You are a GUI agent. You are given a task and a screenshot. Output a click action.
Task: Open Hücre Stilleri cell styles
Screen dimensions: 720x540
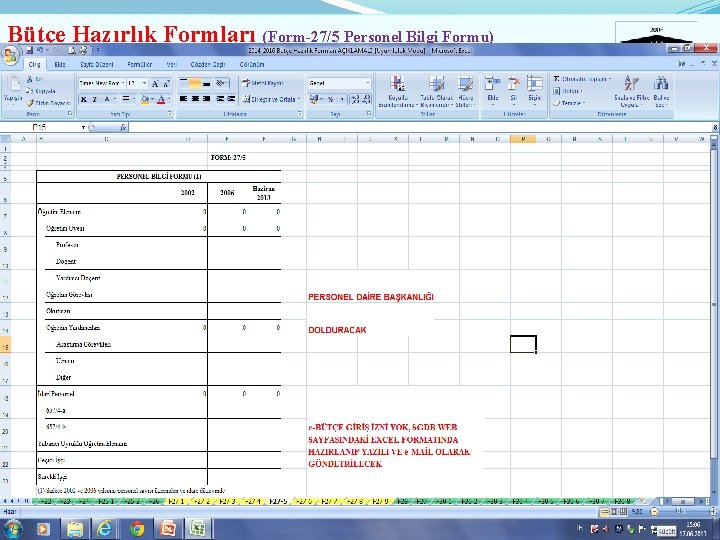tap(466, 91)
